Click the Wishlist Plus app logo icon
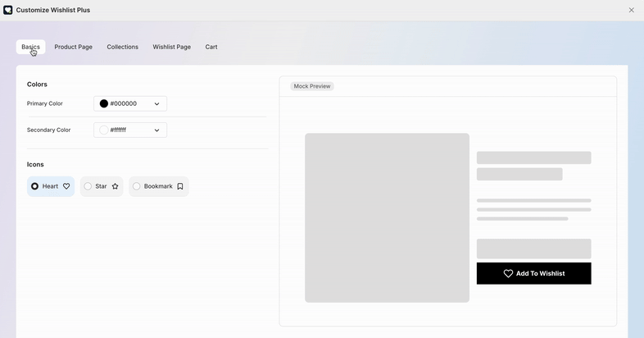644x338 pixels. pyautogui.click(x=8, y=10)
